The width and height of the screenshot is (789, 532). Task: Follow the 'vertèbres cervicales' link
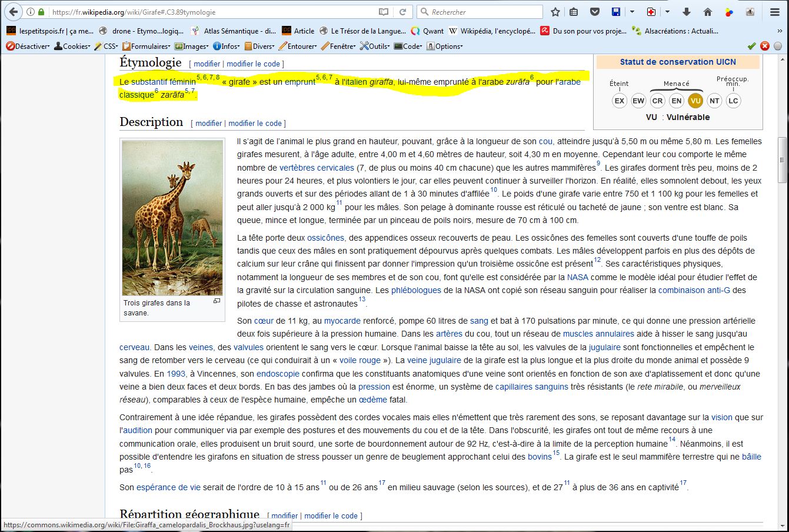[x=317, y=168]
